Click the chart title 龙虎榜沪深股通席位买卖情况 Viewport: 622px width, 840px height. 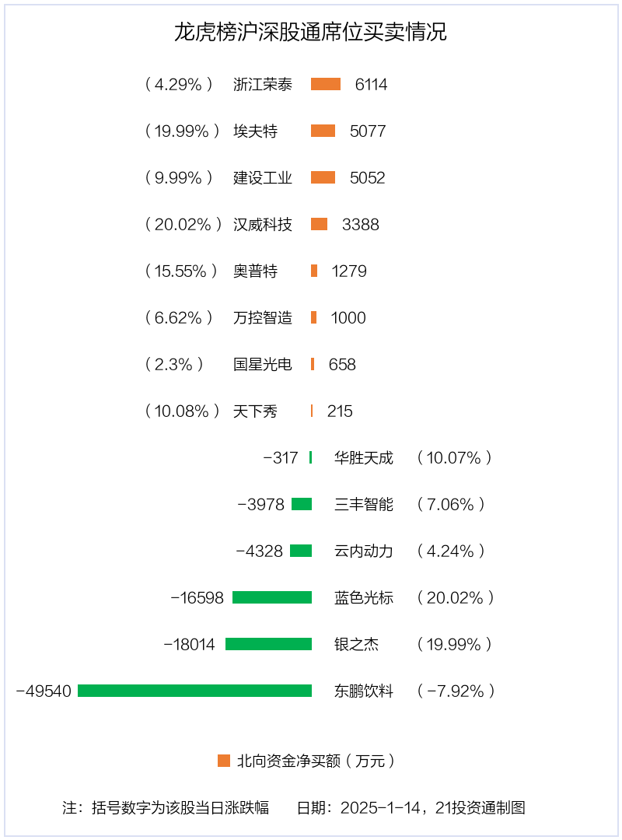[311, 32]
